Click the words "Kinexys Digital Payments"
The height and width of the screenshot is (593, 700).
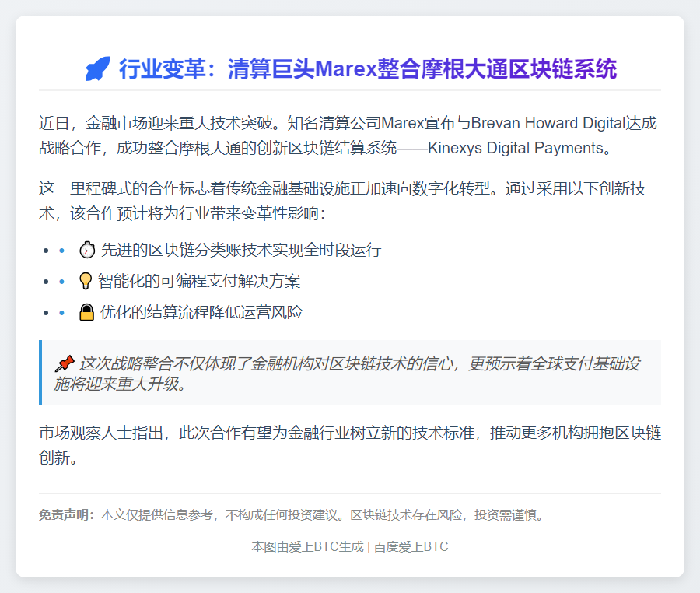(515, 148)
